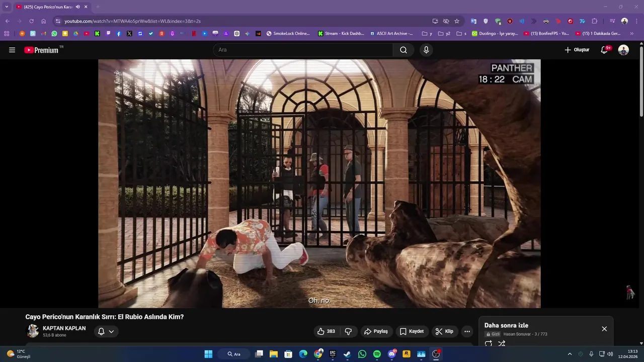This screenshot has width=644, height=362.
Task: Open the media control playlist icon in toolbar
Action: point(612,21)
